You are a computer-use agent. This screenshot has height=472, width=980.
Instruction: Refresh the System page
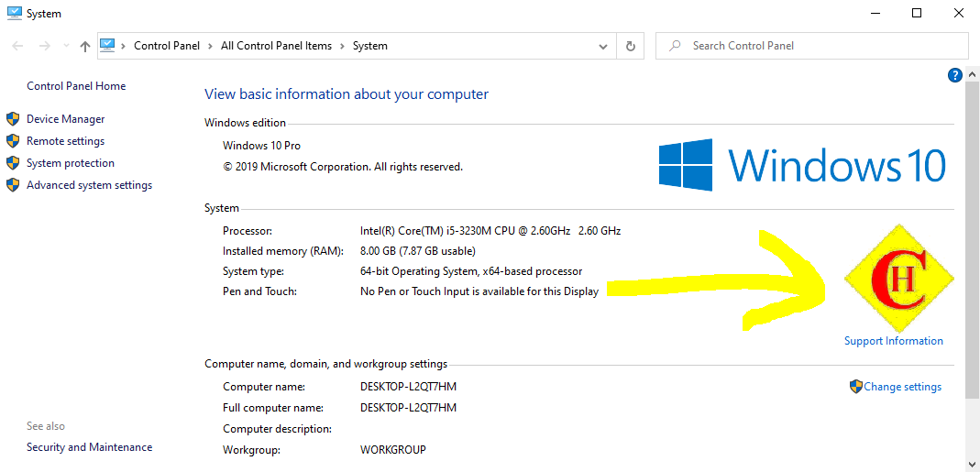(x=630, y=46)
